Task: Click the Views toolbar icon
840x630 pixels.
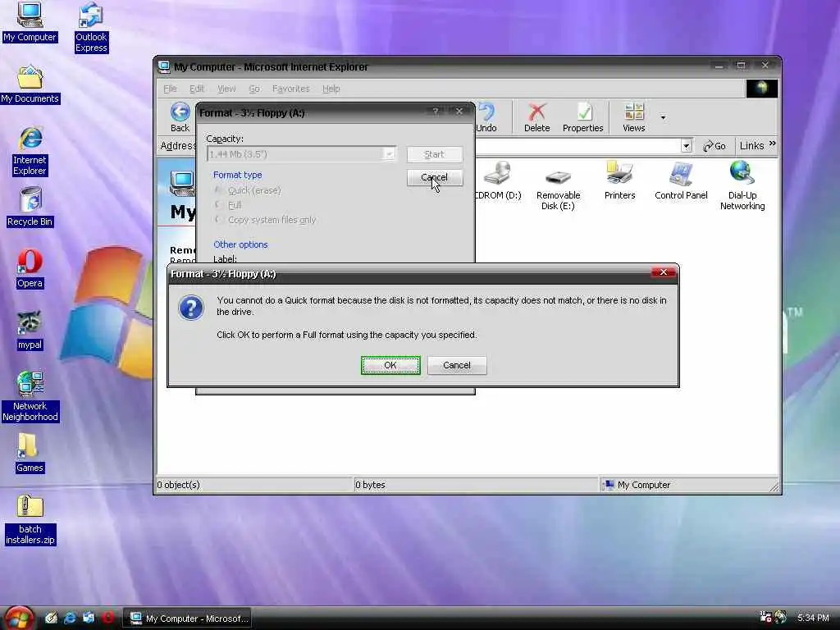Action: coord(634,117)
